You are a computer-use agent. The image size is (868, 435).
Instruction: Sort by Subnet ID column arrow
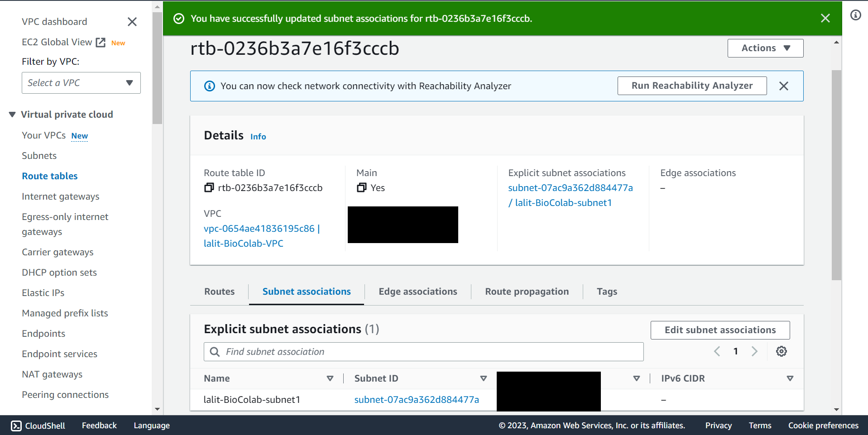pyautogui.click(x=484, y=378)
